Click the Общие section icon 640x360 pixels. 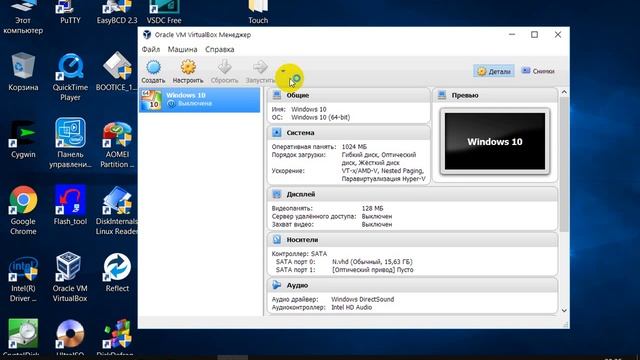277,95
